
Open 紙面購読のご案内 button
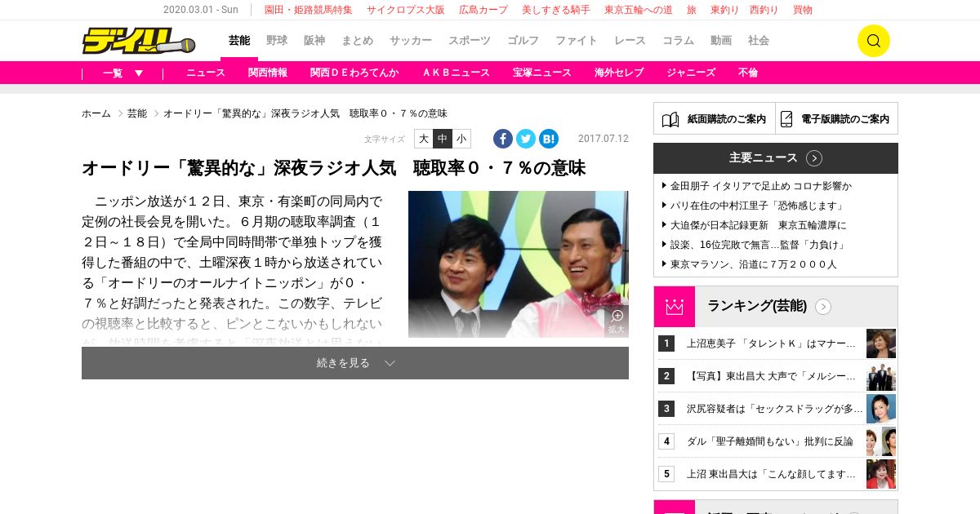pyautogui.click(x=715, y=118)
